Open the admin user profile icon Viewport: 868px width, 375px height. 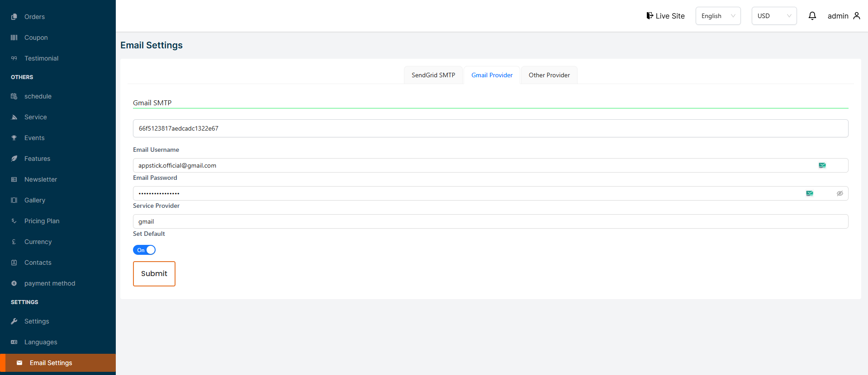(856, 16)
